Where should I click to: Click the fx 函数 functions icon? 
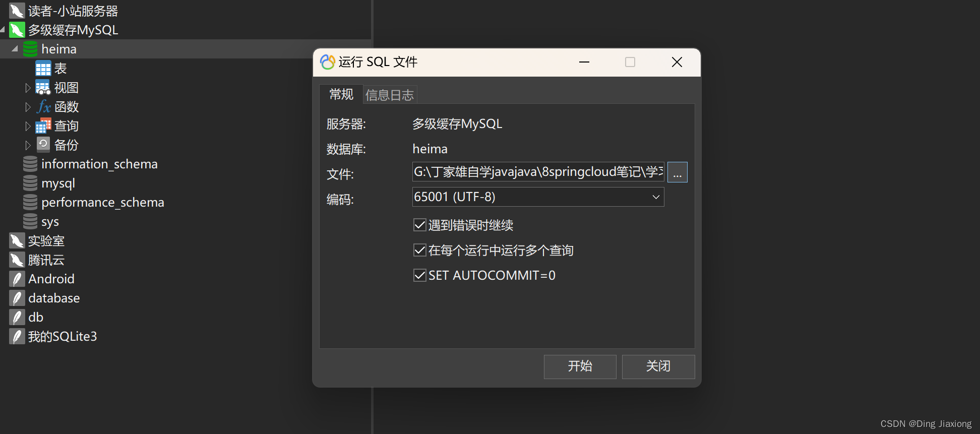coord(43,107)
